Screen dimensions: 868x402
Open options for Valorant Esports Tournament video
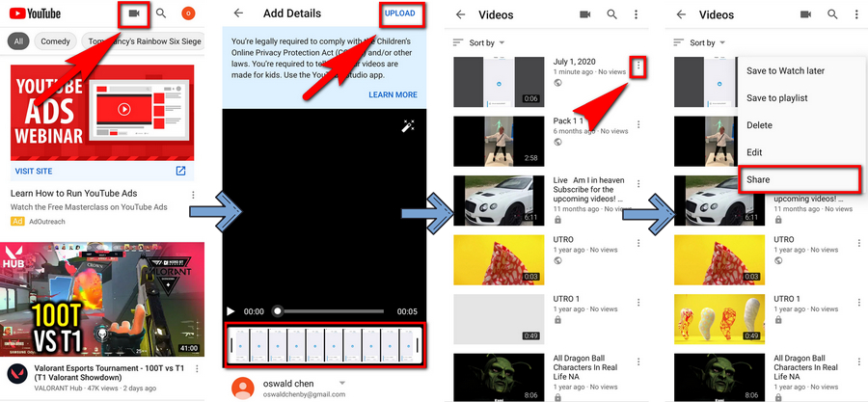(197, 369)
